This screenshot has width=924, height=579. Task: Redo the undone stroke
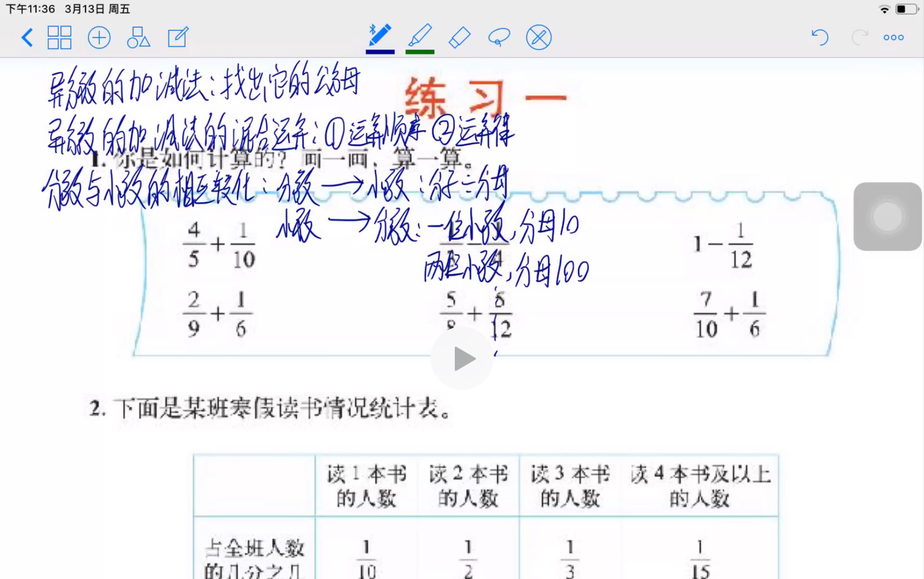tap(860, 38)
